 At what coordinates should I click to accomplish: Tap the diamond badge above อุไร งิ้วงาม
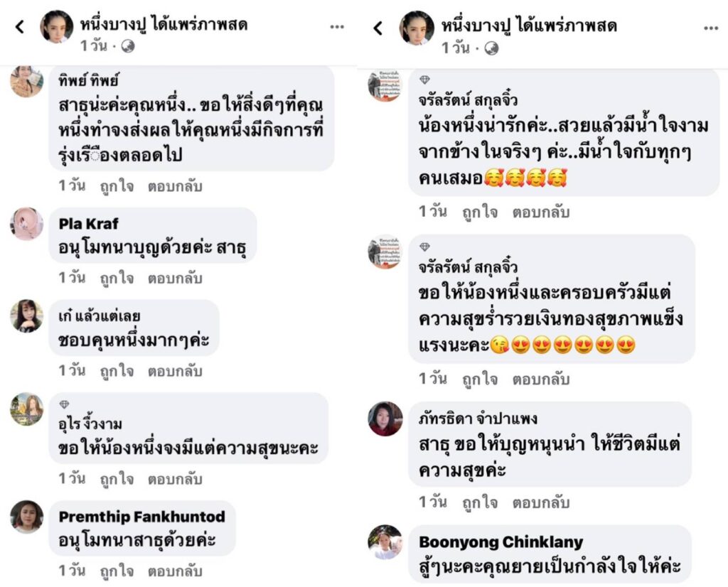(65, 404)
